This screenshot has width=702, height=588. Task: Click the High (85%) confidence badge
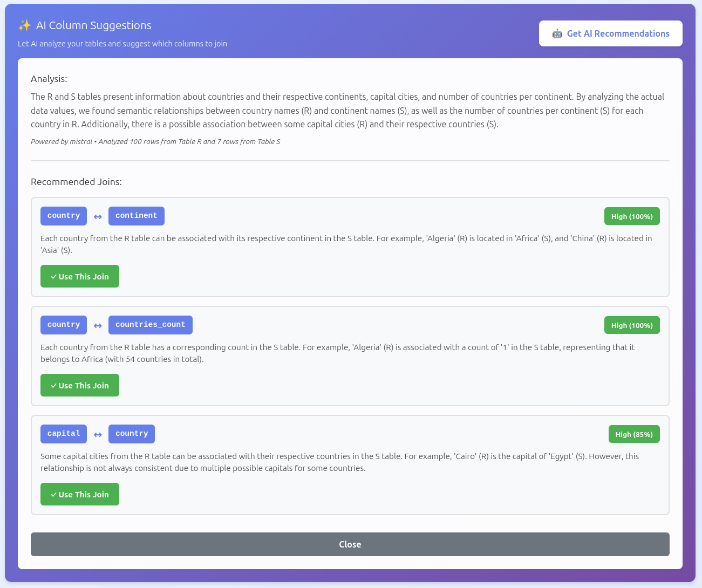point(633,434)
